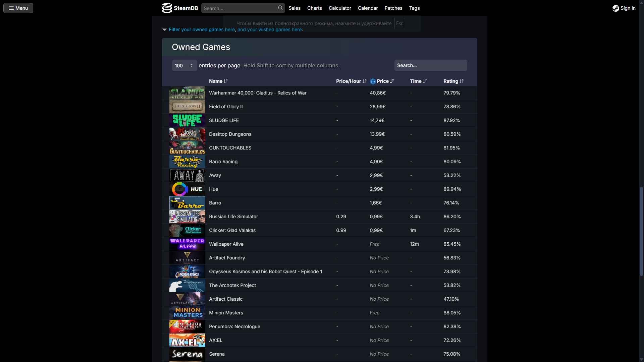Open 'Barro Racing' title

[223, 162]
